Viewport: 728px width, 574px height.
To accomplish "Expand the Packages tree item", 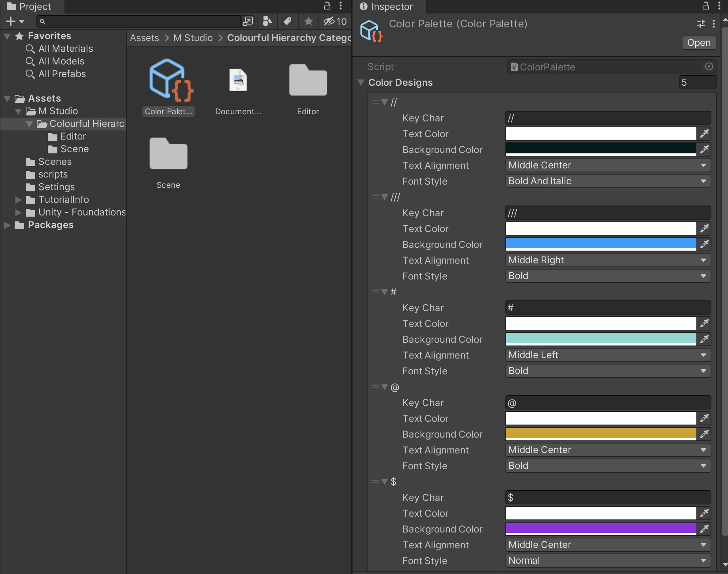I will click(x=6, y=225).
